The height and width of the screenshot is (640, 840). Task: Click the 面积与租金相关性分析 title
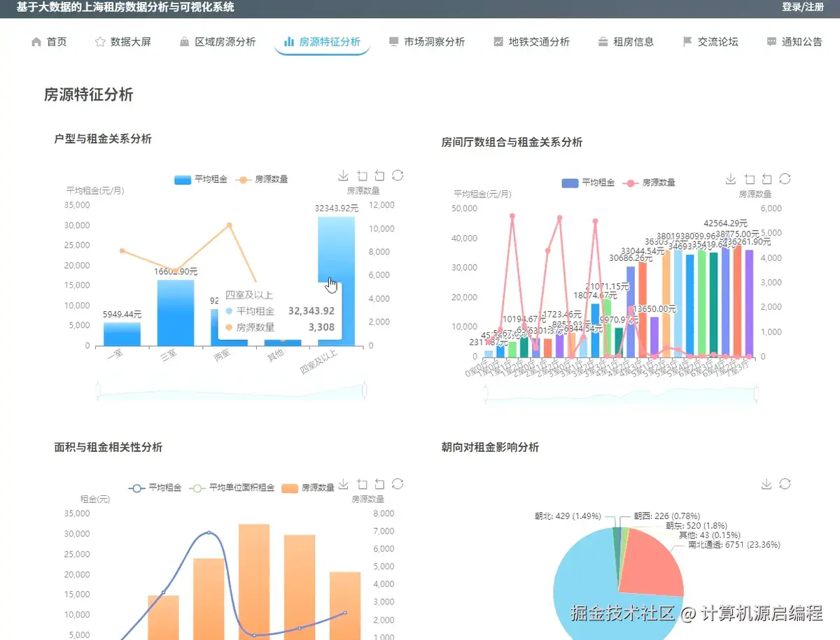(x=108, y=447)
